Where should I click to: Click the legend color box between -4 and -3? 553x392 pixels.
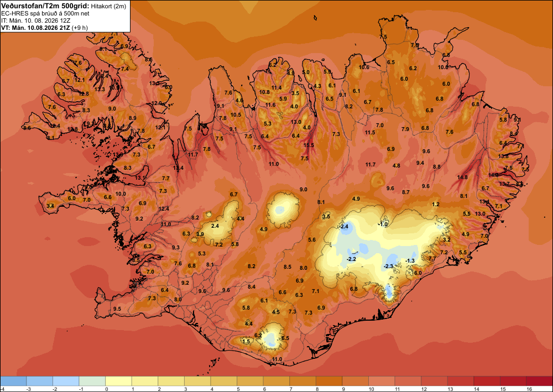tap(13, 381)
